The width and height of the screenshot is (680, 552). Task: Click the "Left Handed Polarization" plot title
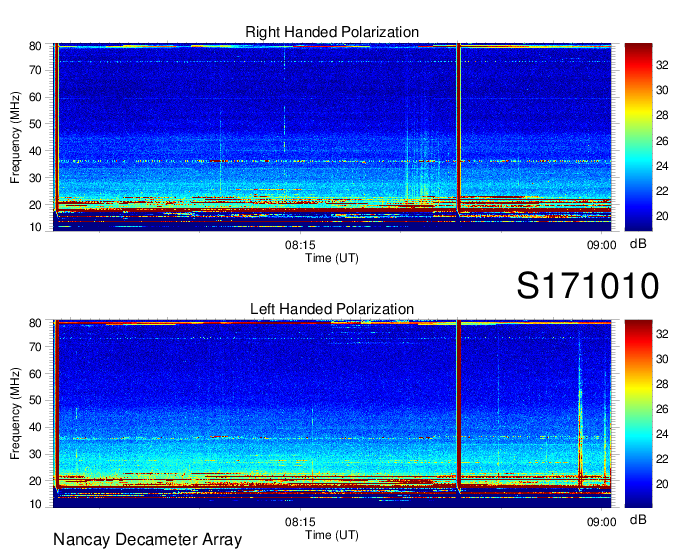point(332,309)
